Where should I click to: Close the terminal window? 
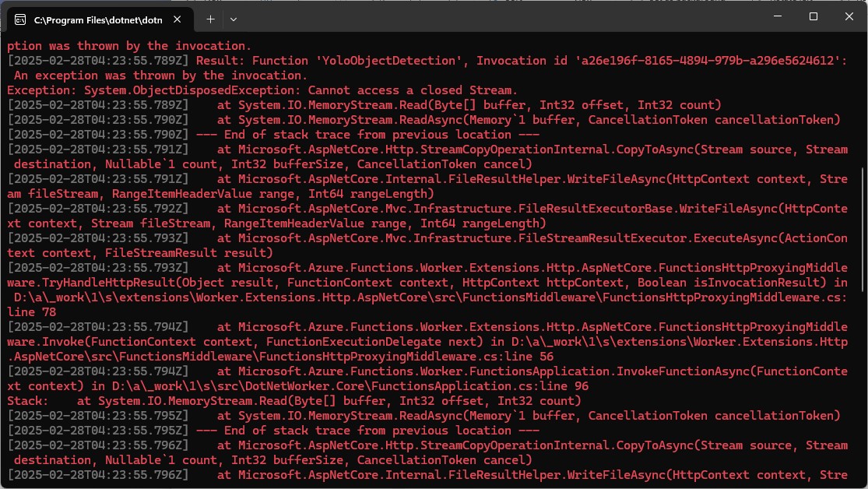pyautogui.click(x=849, y=16)
